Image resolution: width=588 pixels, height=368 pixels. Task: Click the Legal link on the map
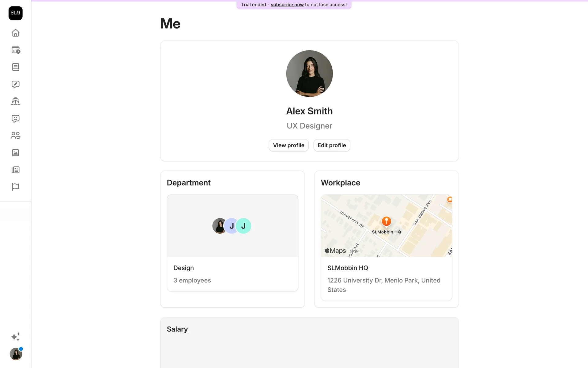[355, 251]
